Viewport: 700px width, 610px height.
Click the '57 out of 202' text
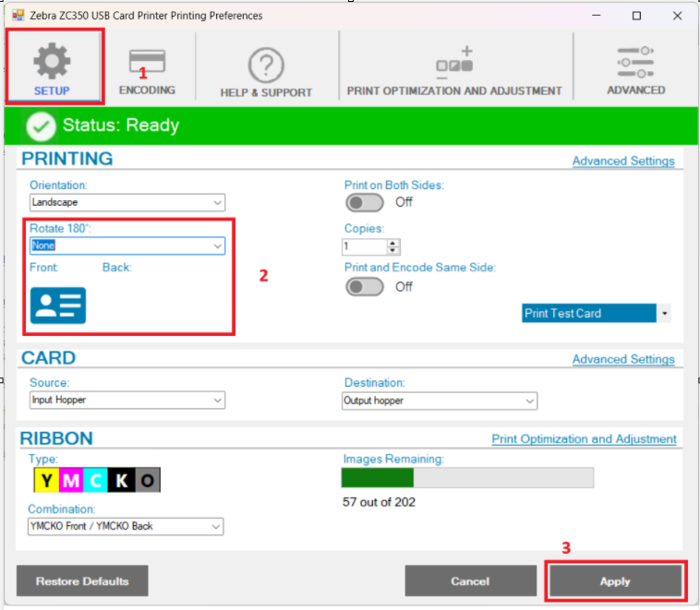pyautogui.click(x=379, y=502)
